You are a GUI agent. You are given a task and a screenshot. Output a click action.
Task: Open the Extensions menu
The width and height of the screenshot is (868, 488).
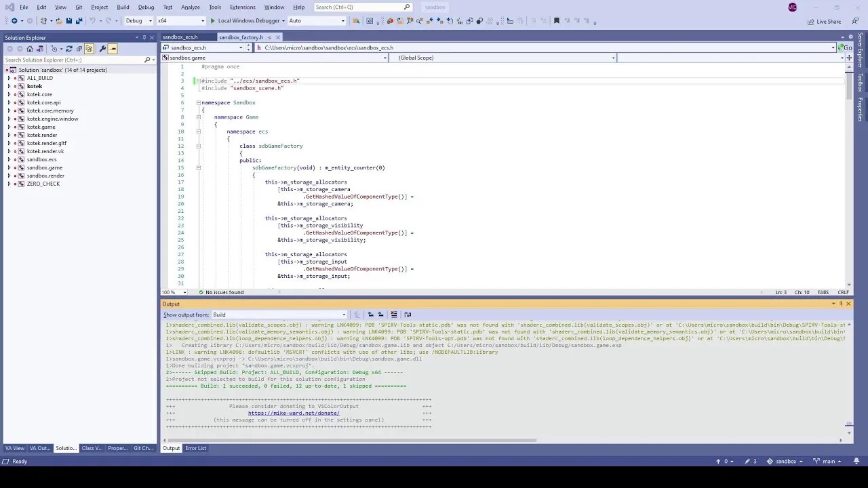point(243,7)
